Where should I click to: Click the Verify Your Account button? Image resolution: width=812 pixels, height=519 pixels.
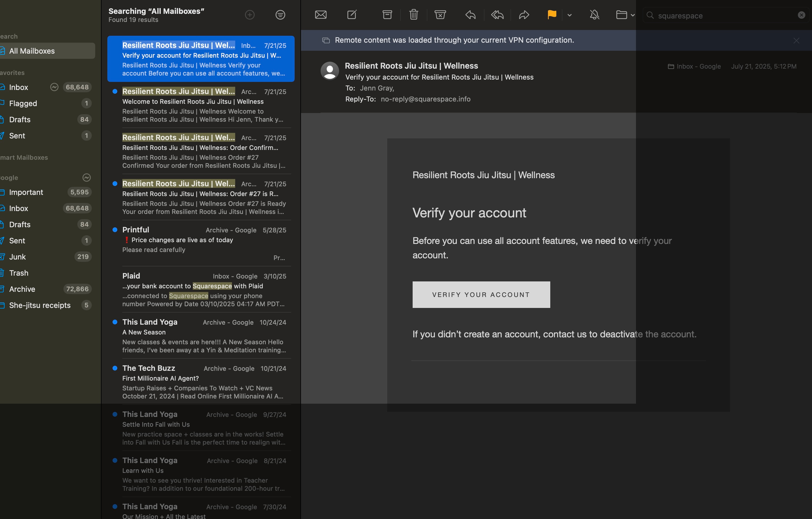tap(481, 295)
